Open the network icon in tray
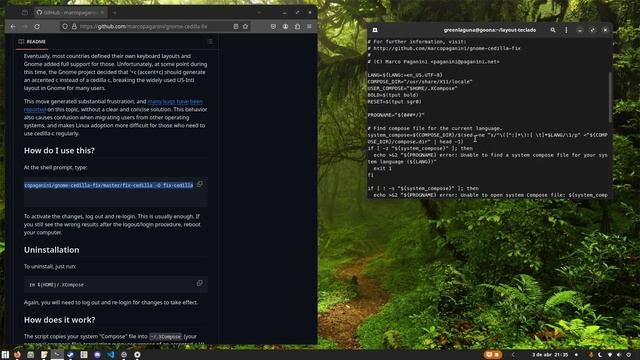 tap(610, 355)
